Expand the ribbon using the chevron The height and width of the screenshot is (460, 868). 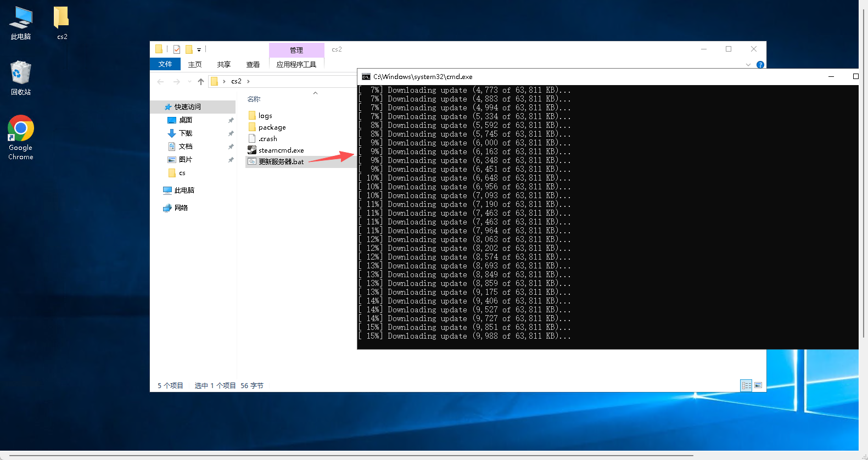pos(748,65)
